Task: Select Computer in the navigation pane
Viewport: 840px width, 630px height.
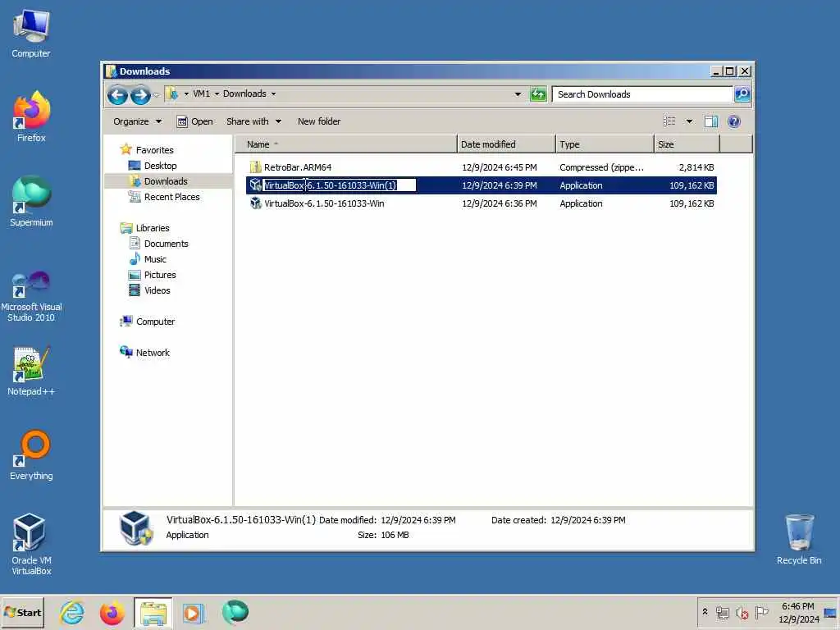Action: point(155,322)
